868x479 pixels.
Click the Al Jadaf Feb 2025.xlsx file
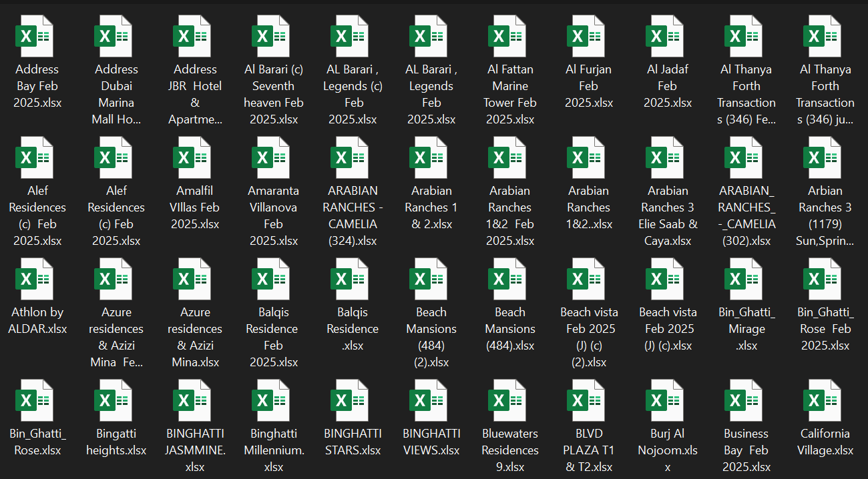pyautogui.click(x=667, y=37)
